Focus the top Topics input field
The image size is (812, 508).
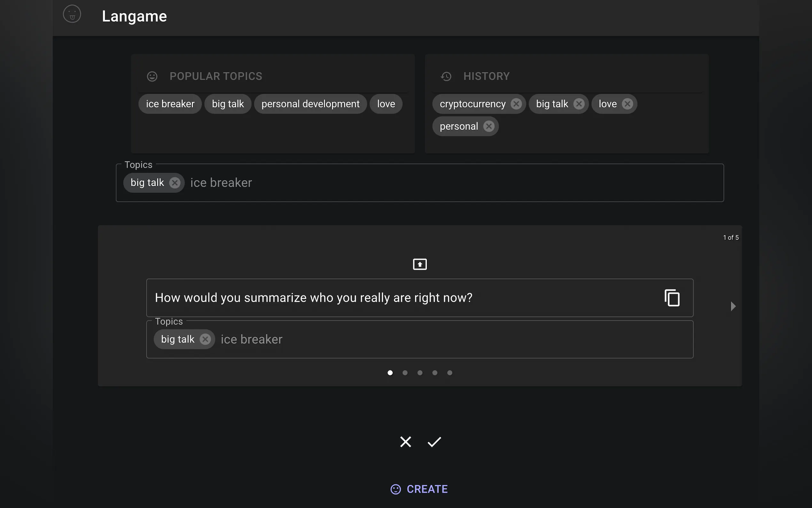click(x=436, y=183)
